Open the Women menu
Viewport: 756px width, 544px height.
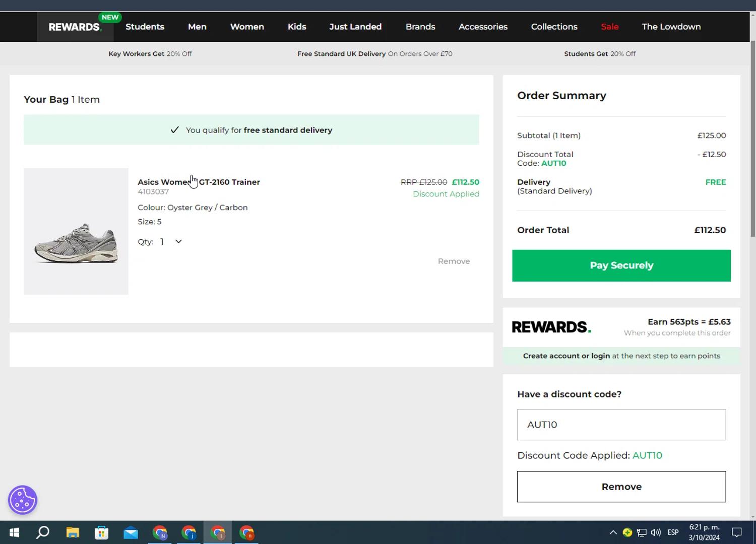[x=247, y=27]
